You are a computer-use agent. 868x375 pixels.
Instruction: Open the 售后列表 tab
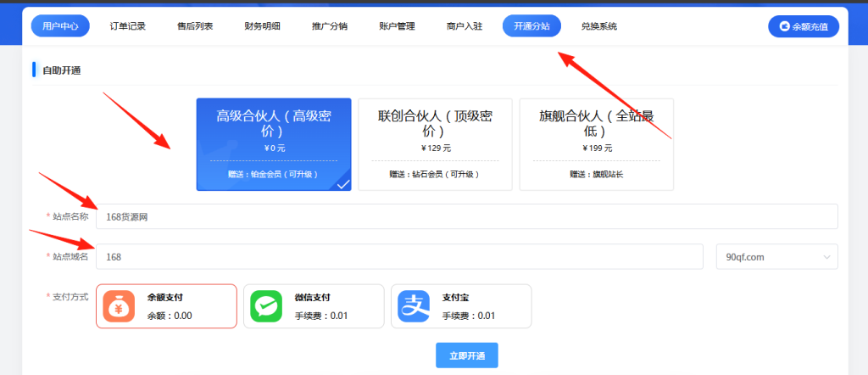pos(195,26)
